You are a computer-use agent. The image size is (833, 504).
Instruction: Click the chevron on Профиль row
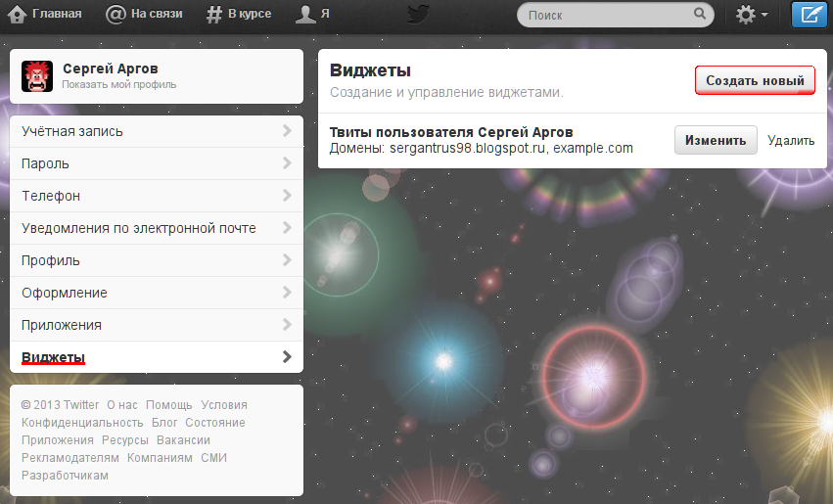287,259
